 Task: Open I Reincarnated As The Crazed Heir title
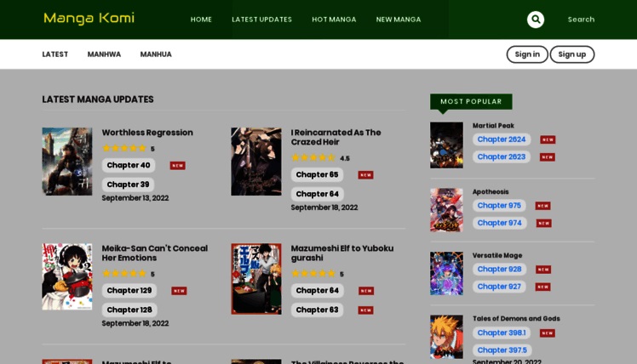336,137
